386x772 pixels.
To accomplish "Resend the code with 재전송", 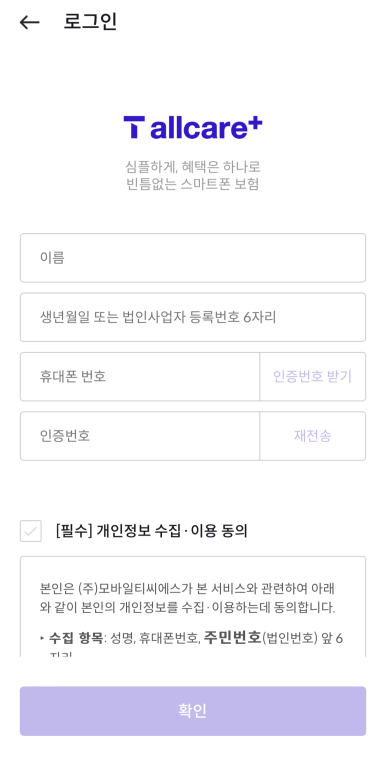I will pyautogui.click(x=313, y=436).
